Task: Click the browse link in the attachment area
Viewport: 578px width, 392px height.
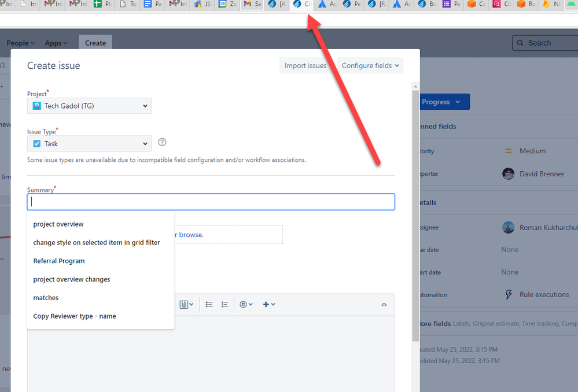Action: pos(192,235)
